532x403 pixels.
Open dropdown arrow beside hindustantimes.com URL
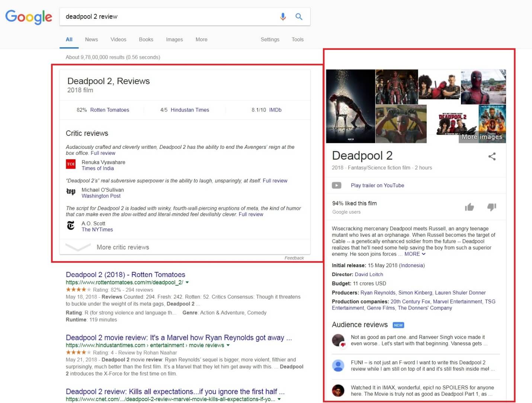tap(228, 345)
